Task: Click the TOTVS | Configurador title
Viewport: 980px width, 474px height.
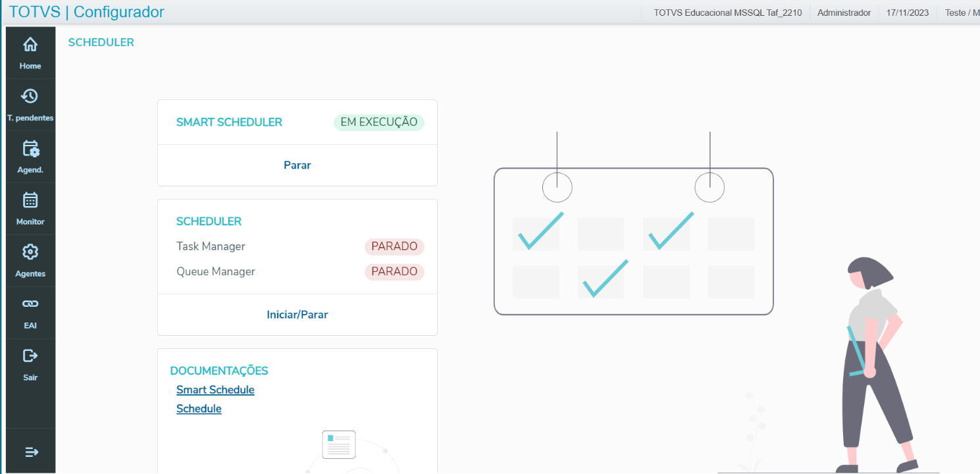Action: click(87, 12)
